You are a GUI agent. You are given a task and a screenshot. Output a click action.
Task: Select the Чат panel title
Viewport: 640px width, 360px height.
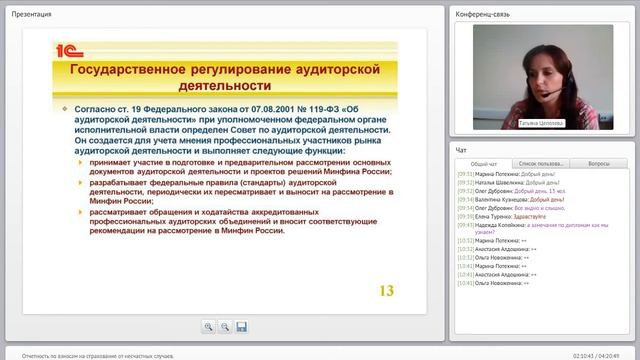pos(461,150)
